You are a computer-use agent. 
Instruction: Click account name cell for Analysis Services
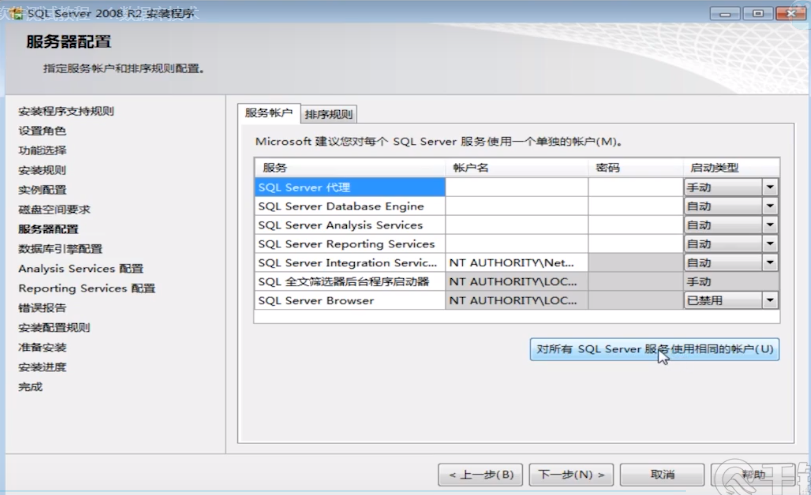pyautogui.click(x=516, y=225)
